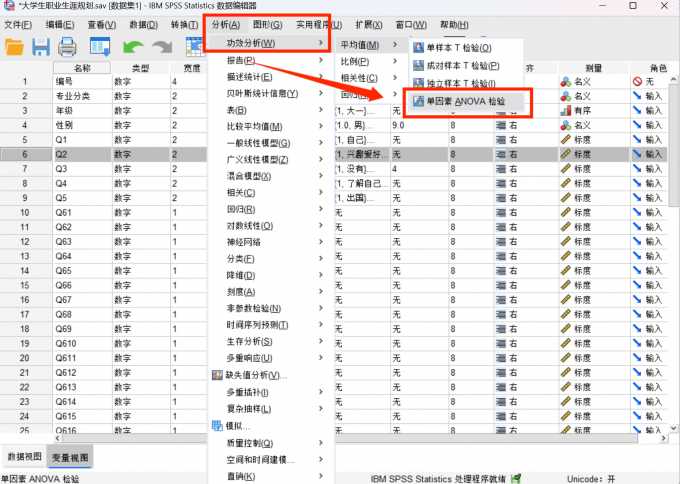The height and width of the screenshot is (484, 680).
Task: Open the 扩展(X) menu
Action: [369, 25]
